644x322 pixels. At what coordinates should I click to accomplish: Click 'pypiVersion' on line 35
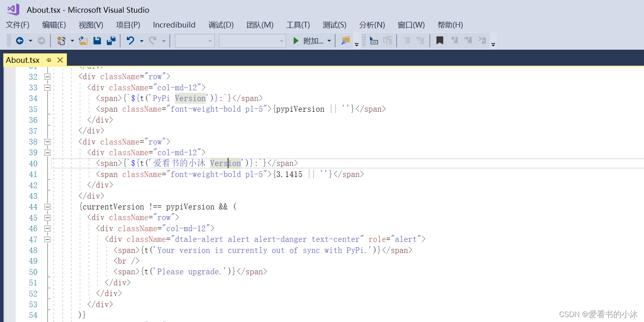tap(300, 109)
